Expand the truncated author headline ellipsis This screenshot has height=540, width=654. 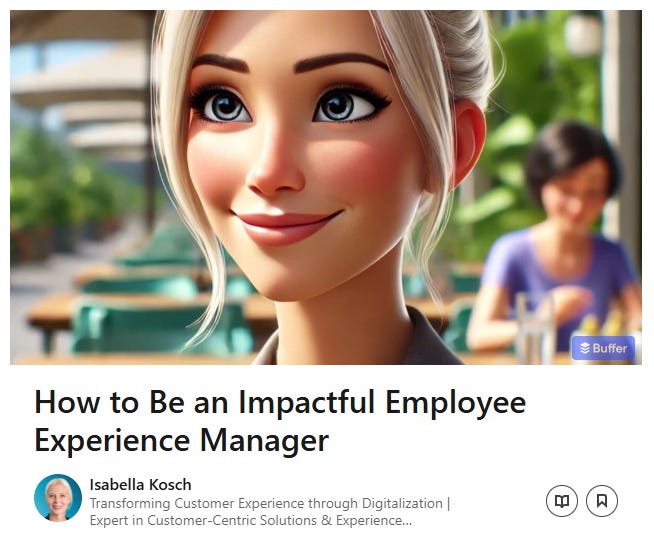coord(407,521)
